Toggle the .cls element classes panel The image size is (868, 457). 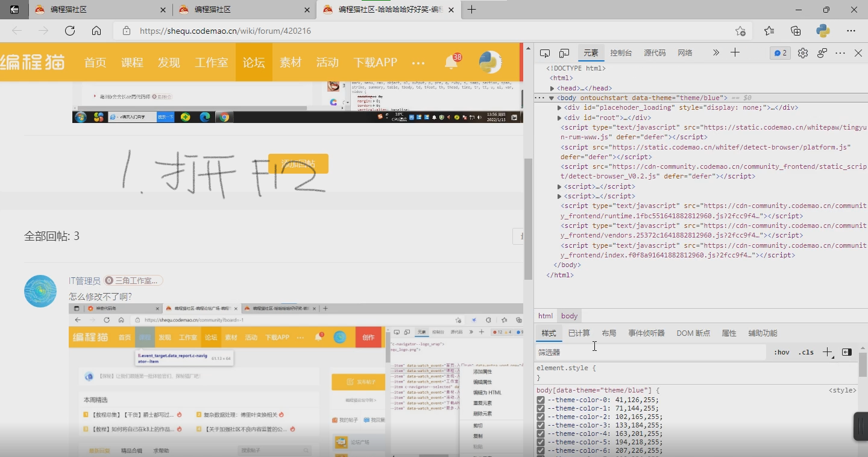click(806, 352)
